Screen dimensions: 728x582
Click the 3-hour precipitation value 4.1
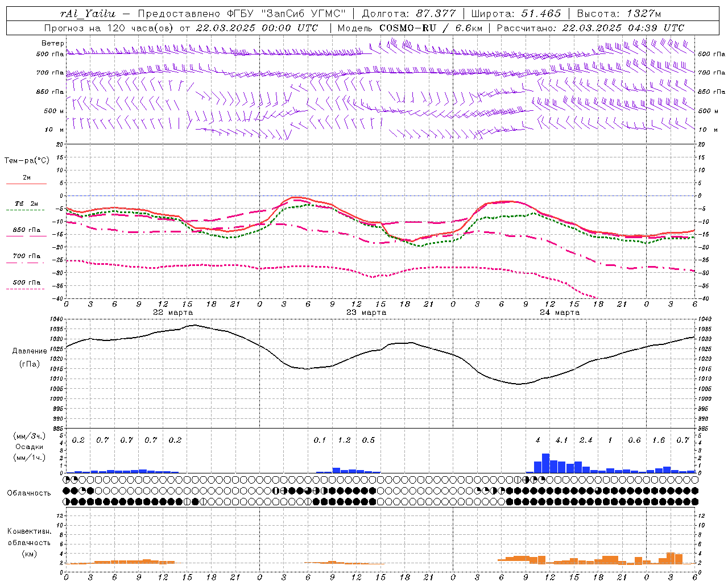561,440
